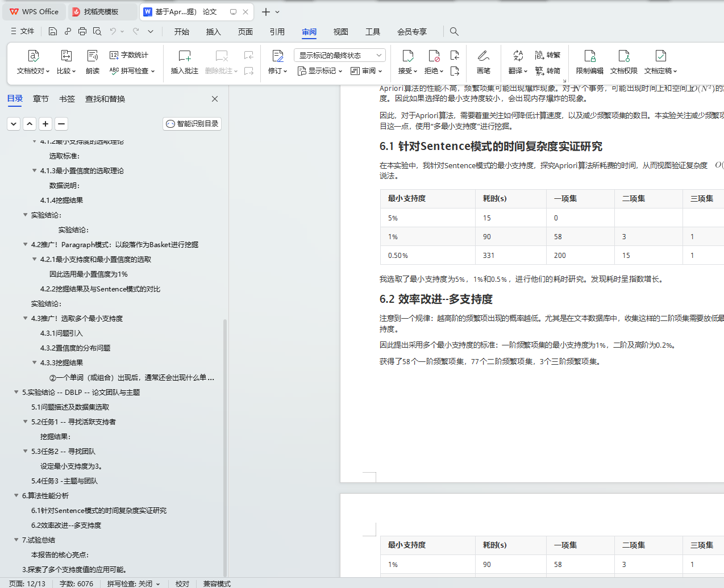Click 校对 in the status bar
The image size is (724, 588).
coord(182,583)
